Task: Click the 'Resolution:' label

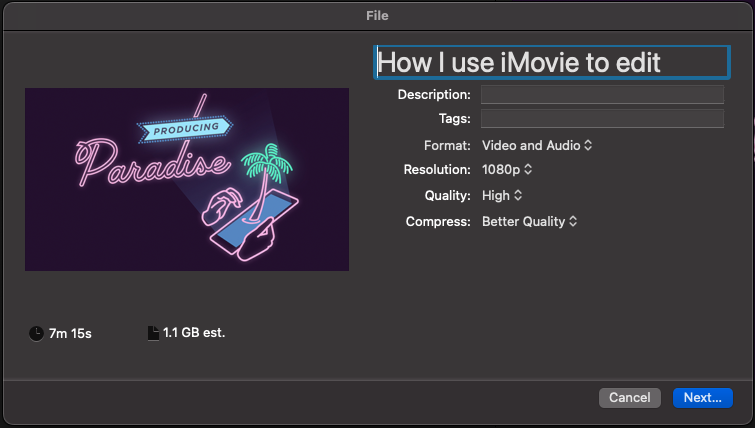Action: 437,169
